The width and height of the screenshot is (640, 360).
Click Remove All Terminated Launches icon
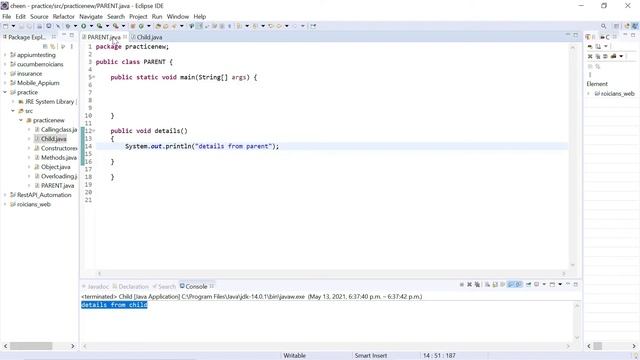477,284
